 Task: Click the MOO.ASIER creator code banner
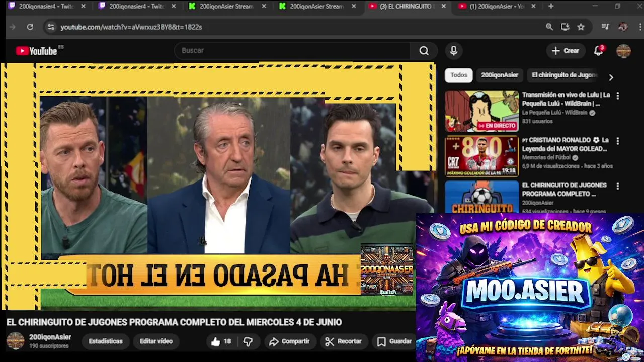[x=530, y=287]
